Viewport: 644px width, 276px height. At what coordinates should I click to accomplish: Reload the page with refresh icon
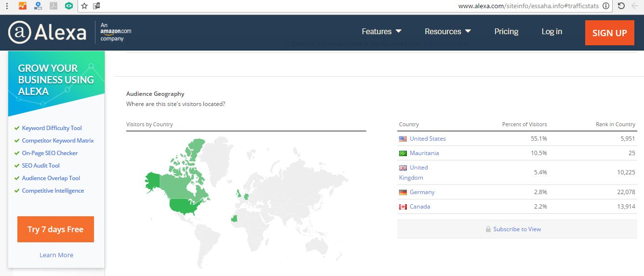621,6
